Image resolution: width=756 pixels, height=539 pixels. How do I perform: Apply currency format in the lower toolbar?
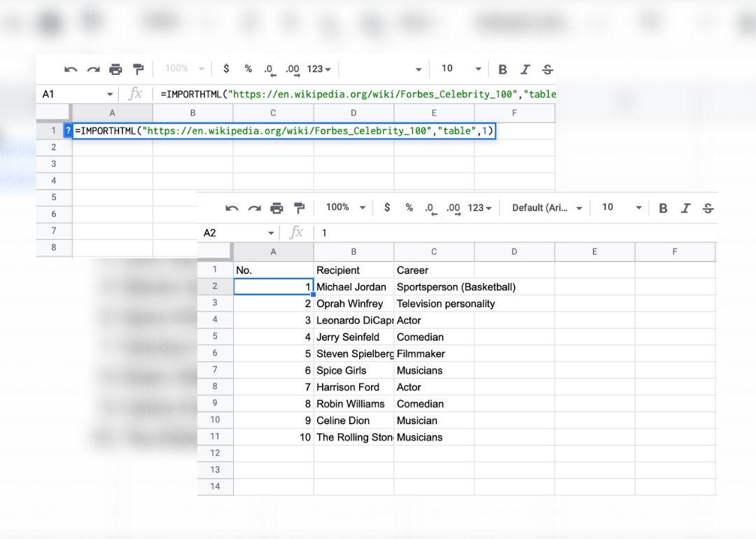tap(387, 208)
